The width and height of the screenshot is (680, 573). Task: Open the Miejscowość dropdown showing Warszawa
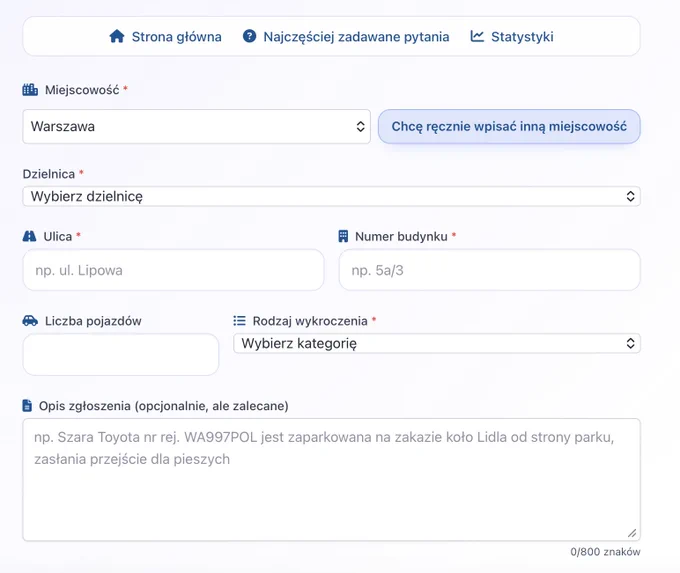196,127
